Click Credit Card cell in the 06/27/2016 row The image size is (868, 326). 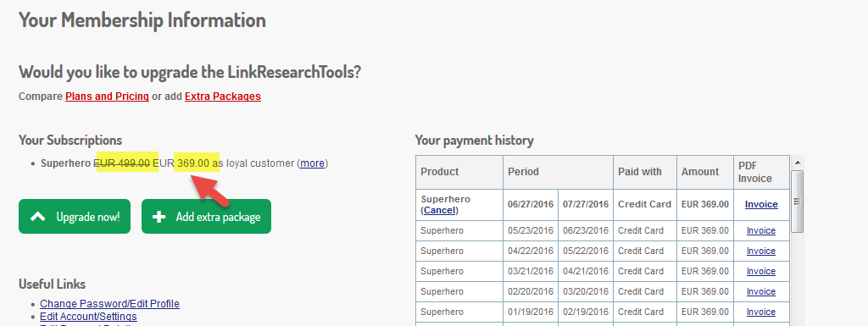[645, 204]
